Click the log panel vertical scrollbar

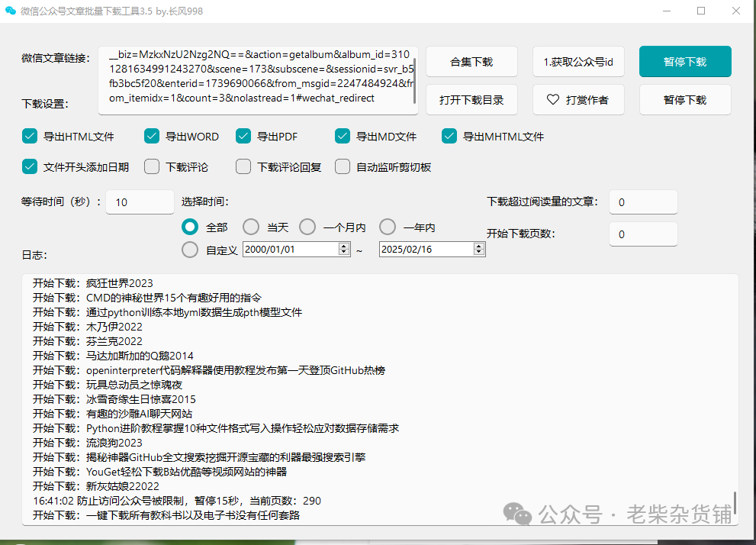(735, 503)
